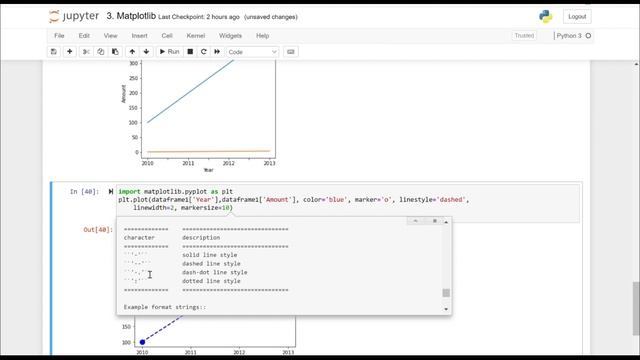Screen dimensions: 640x360
Task: Rename notebook title '3. Matplotlib'
Action: click(x=131, y=16)
